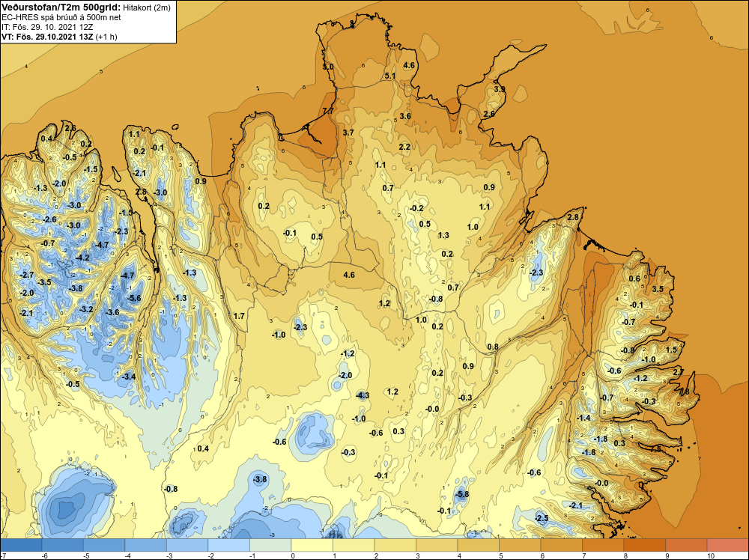Select the 'EC-HRES spá brúuð á 500m net' line
Image resolution: width=749 pixels, height=560 pixels.
point(61,17)
